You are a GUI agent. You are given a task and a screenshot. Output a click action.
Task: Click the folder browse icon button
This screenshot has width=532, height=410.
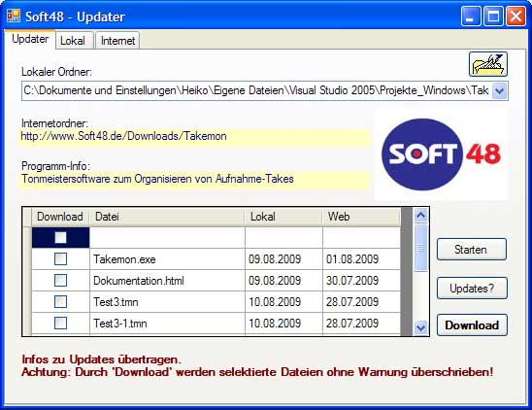[x=488, y=64]
